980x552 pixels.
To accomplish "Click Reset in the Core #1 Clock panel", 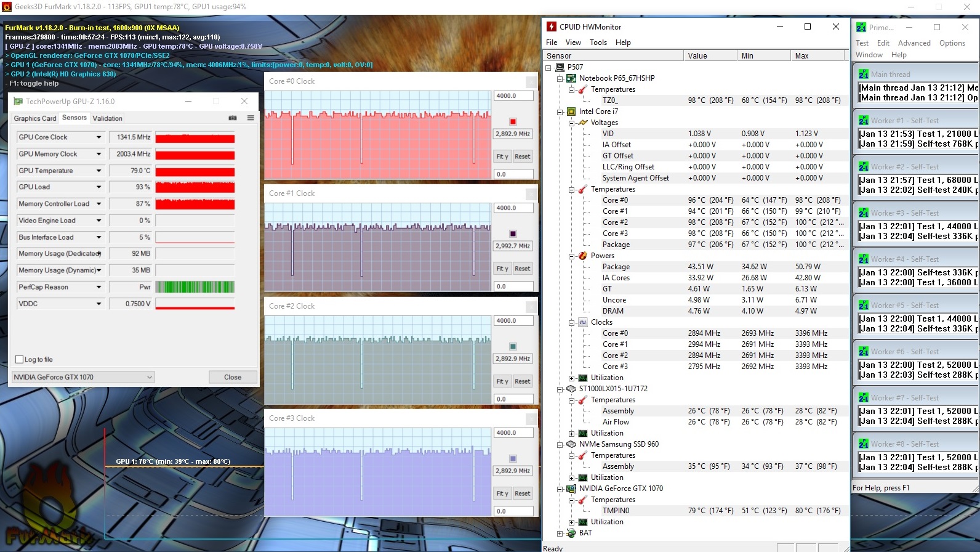I will click(x=523, y=269).
